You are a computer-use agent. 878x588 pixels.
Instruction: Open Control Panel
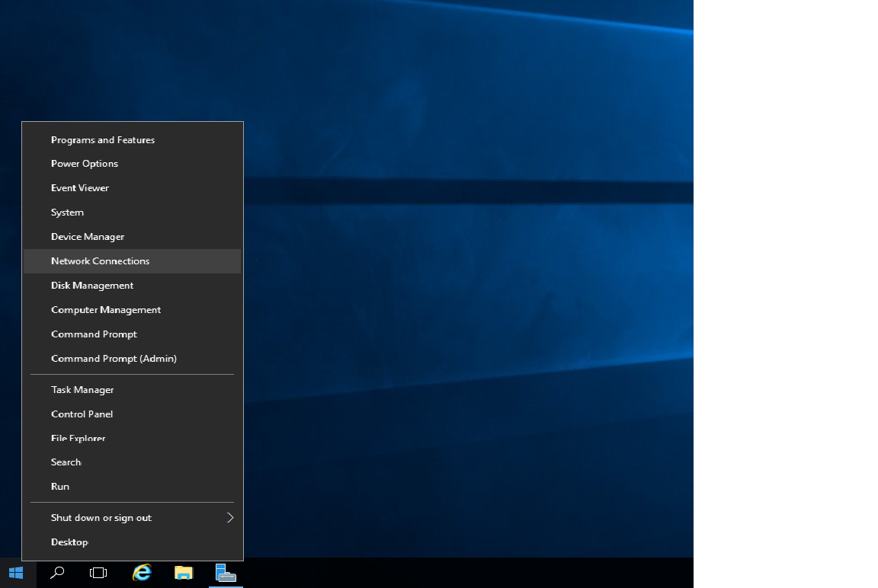82,414
